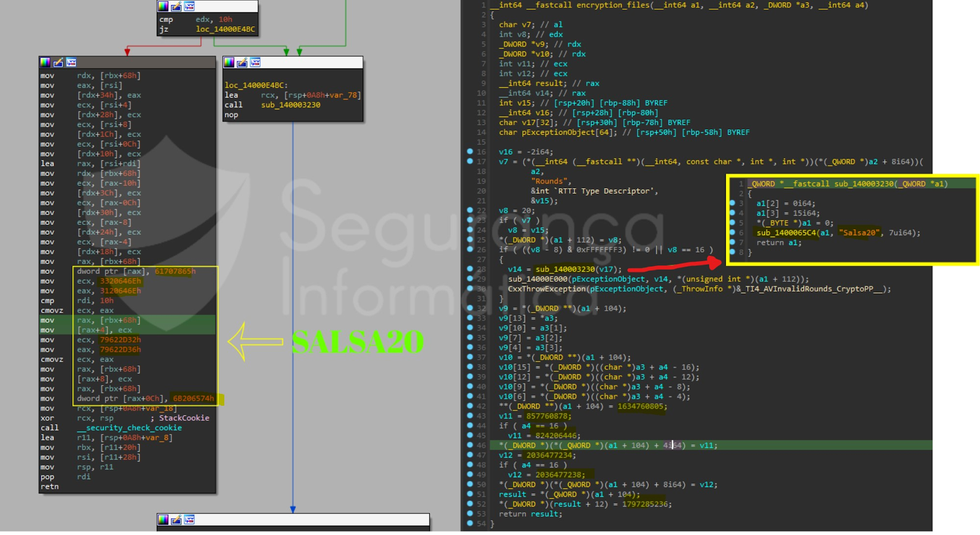Screen dimensions: 980x535
Task: Click the group icon on the large left mov node
Action: click(x=72, y=63)
